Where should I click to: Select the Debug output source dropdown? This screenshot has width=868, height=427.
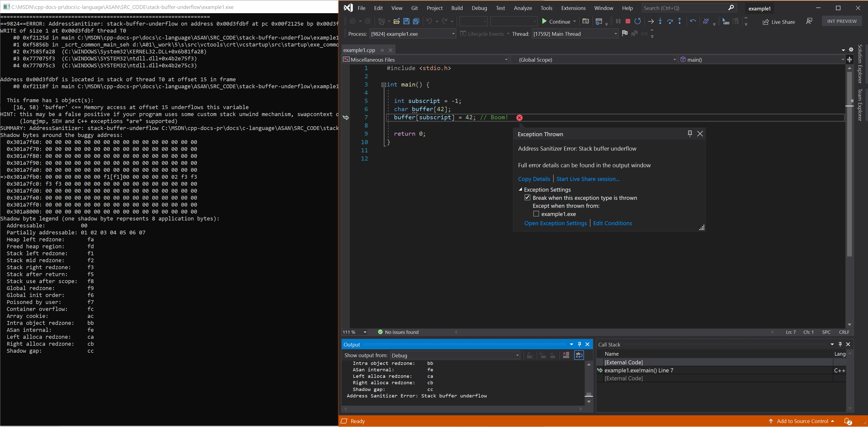pyautogui.click(x=454, y=355)
